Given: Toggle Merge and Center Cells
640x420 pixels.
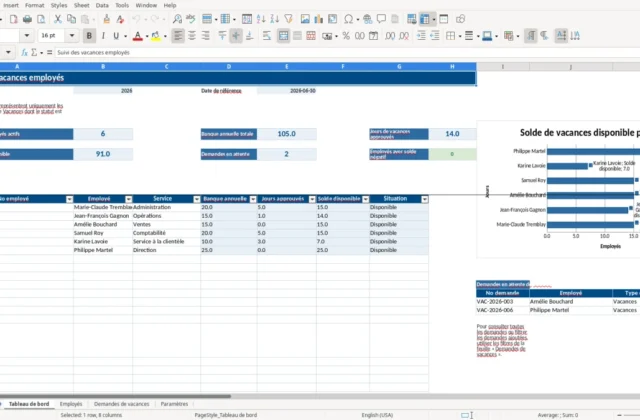Looking at the screenshot, I should point(283,36).
